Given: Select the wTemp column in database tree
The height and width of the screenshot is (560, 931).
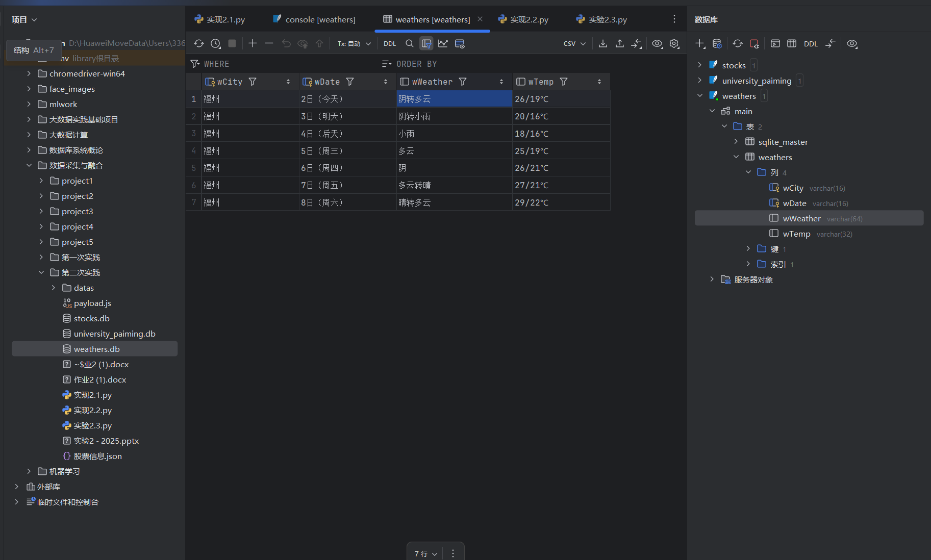Looking at the screenshot, I should tap(796, 234).
